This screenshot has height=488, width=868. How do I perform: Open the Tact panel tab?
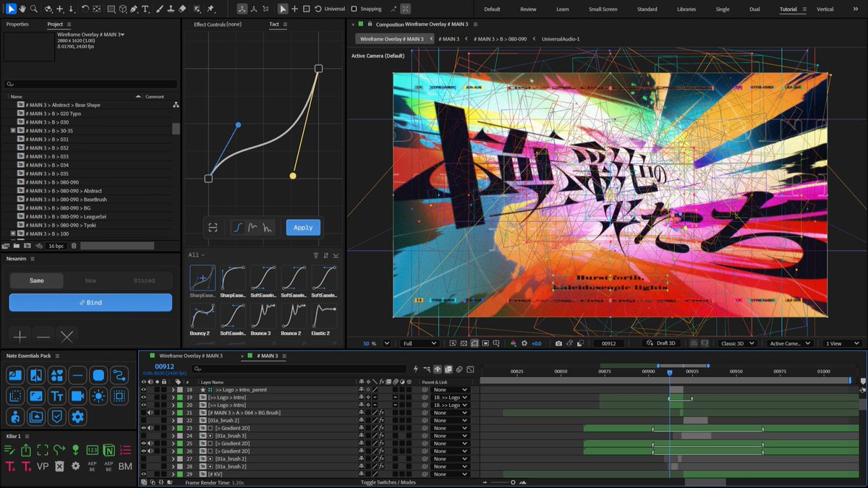click(x=274, y=24)
